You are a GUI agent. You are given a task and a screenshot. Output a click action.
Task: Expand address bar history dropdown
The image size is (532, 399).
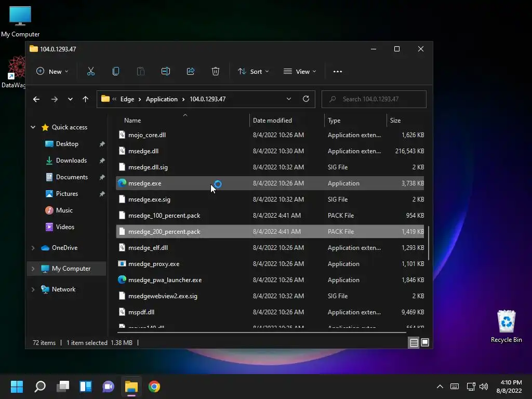click(x=289, y=99)
